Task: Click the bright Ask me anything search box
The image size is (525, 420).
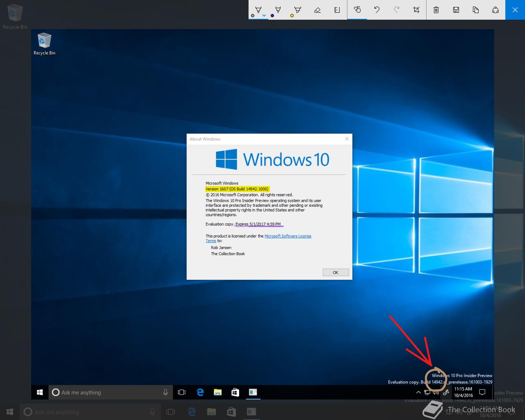Action: pyautogui.click(x=111, y=392)
